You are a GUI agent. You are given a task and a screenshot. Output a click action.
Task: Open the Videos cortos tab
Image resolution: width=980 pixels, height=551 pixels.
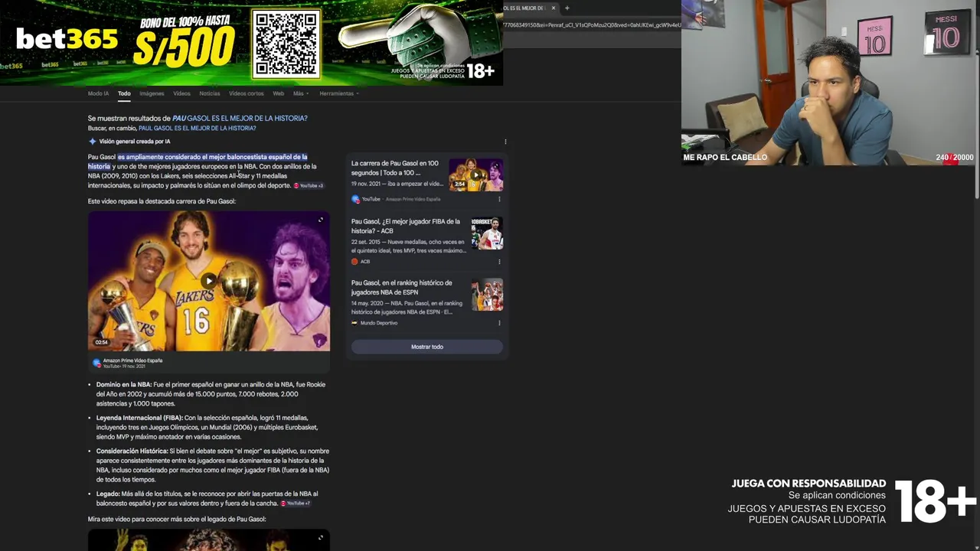point(246,93)
